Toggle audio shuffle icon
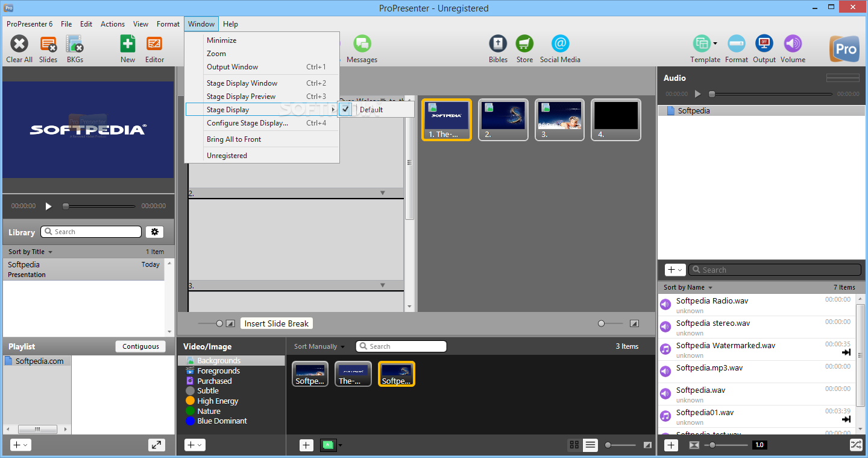This screenshot has width=868, height=458. 856,445
